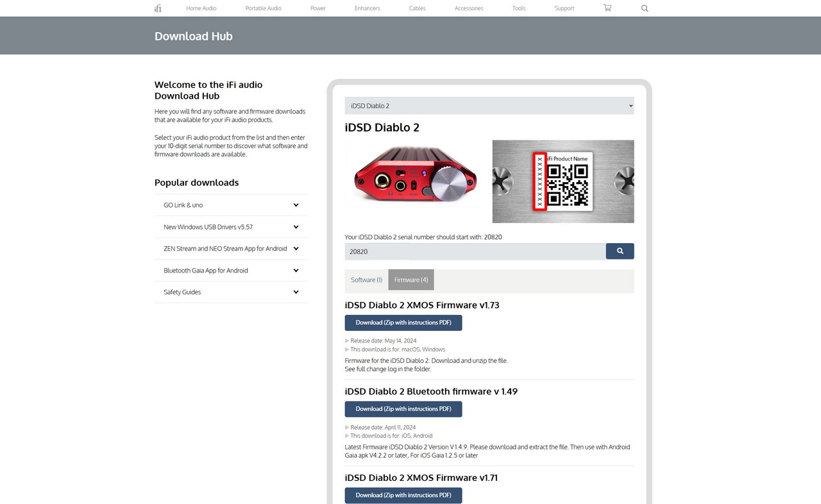The height and width of the screenshot is (504, 821).
Task: Open Accessories menu
Action: point(469,8)
